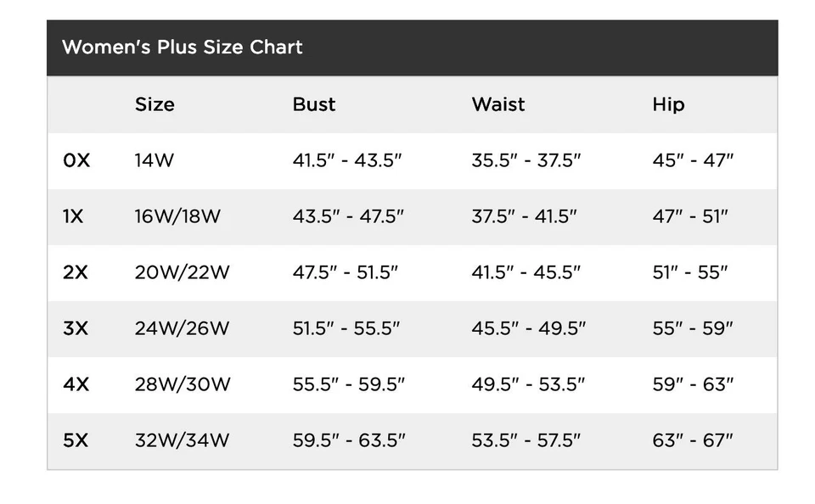Screen dimensions: 815x504
Task: Click bust measurement 51.5″ - 55.5″
Action: [346, 328]
